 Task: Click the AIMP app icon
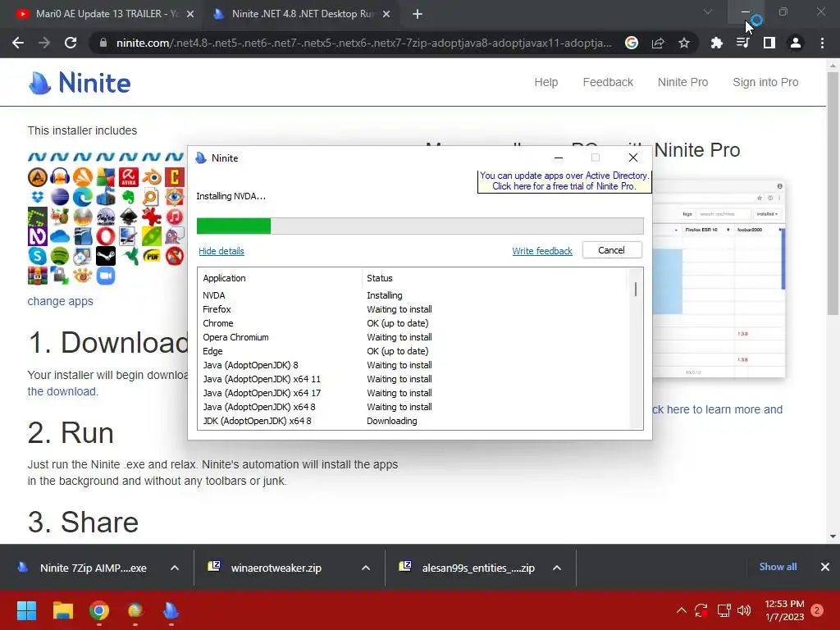(x=38, y=177)
